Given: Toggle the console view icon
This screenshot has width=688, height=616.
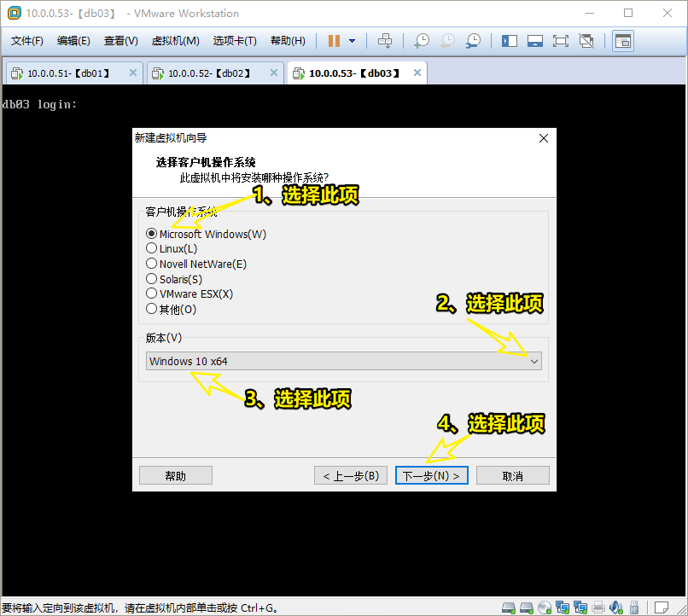Looking at the screenshot, I should [x=623, y=42].
